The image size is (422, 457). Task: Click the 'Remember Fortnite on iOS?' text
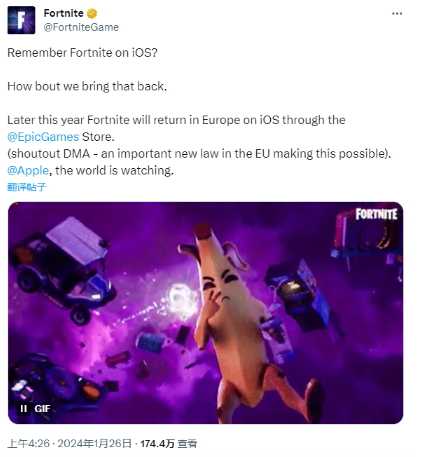pos(82,53)
